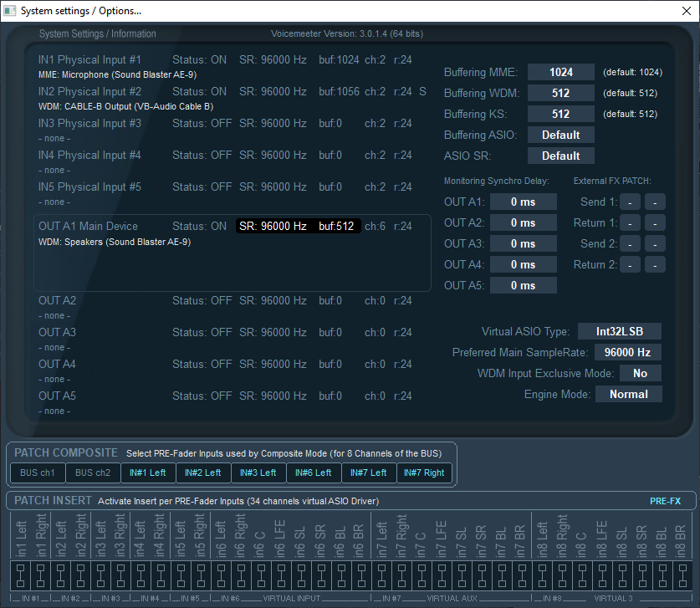This screenshot has height=608, width=700.
Task: Open the Engine Mode selector
Action: point(628,394)
